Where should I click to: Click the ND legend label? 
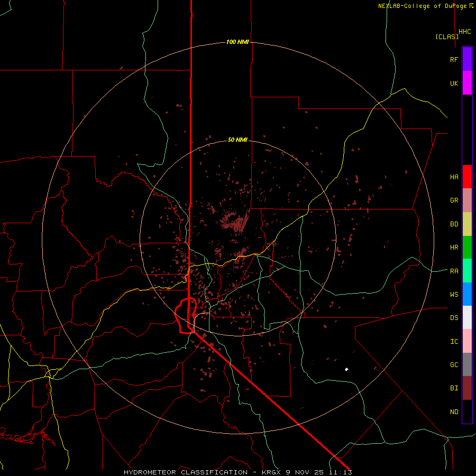(x=454, y=412)
